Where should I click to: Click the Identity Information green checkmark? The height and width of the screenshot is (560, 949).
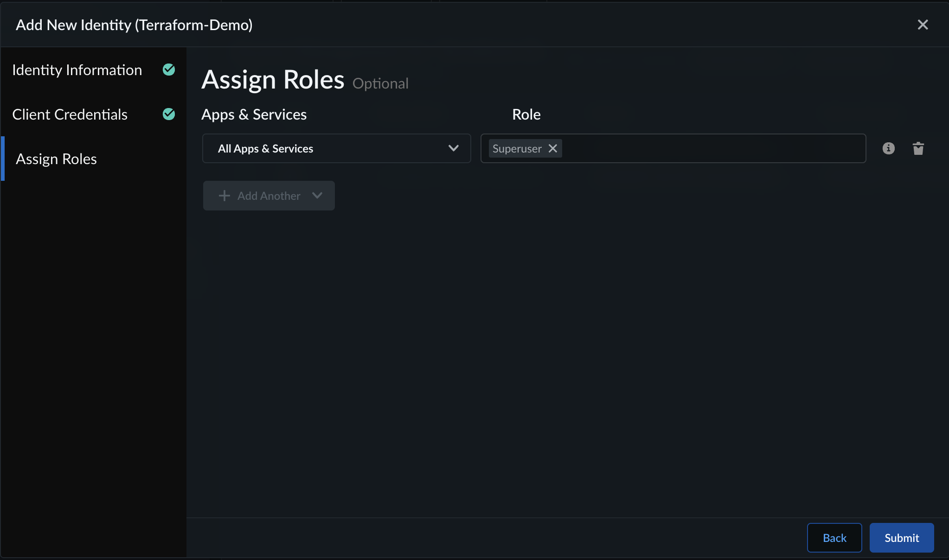[x=169, y=70]
